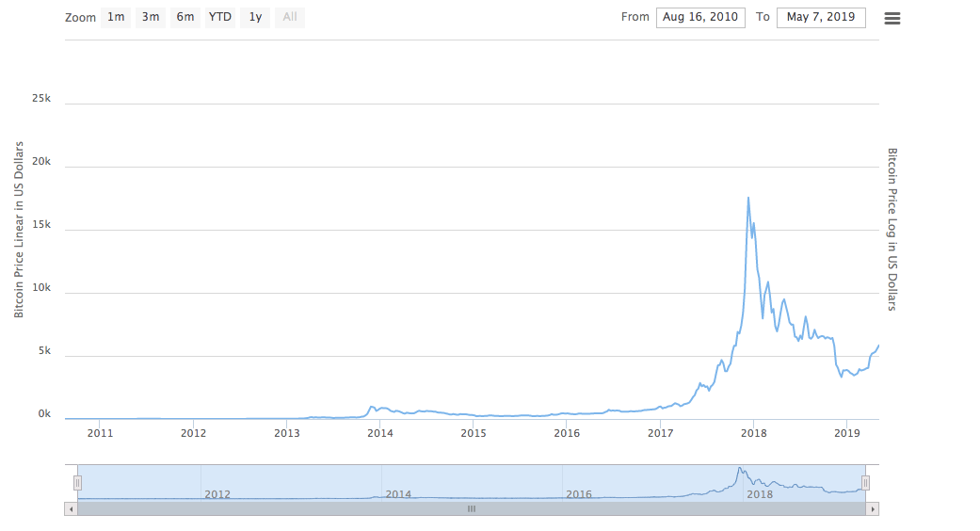Viewport: 980px width, 531px height.
Task: Click the 2014 price bump on chart line
Action: tap(373, 407)
